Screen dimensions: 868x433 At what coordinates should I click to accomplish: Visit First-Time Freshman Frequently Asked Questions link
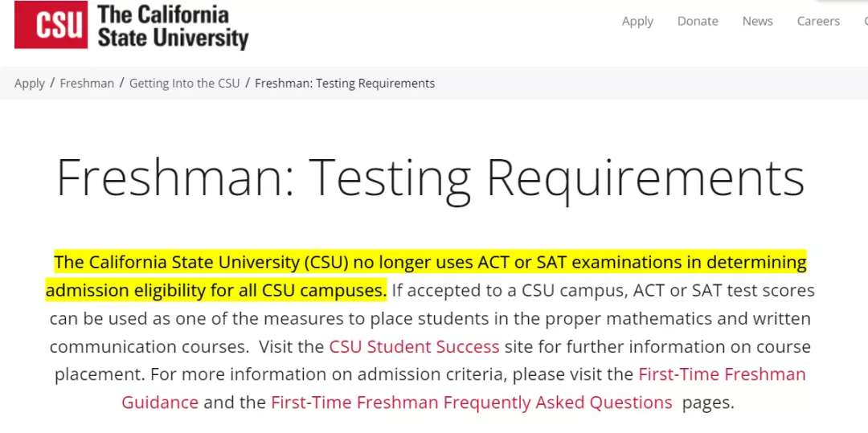pyautogui.click(x=471, y=402)
